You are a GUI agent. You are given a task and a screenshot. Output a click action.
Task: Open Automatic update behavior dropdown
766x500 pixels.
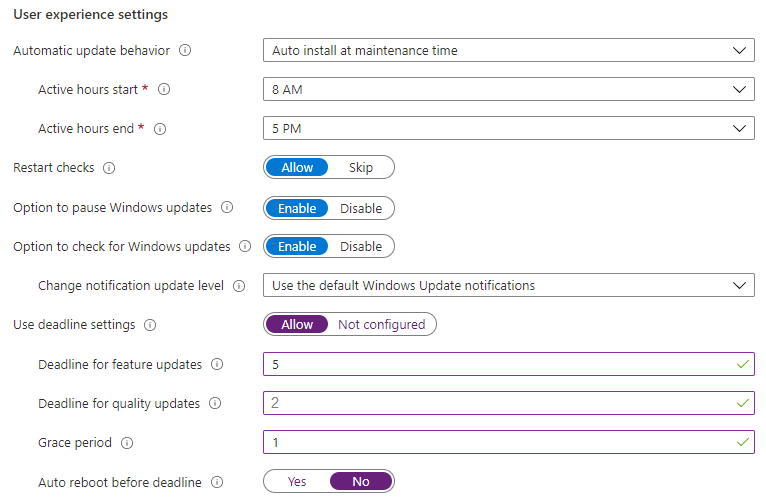[x=508, y=50]
